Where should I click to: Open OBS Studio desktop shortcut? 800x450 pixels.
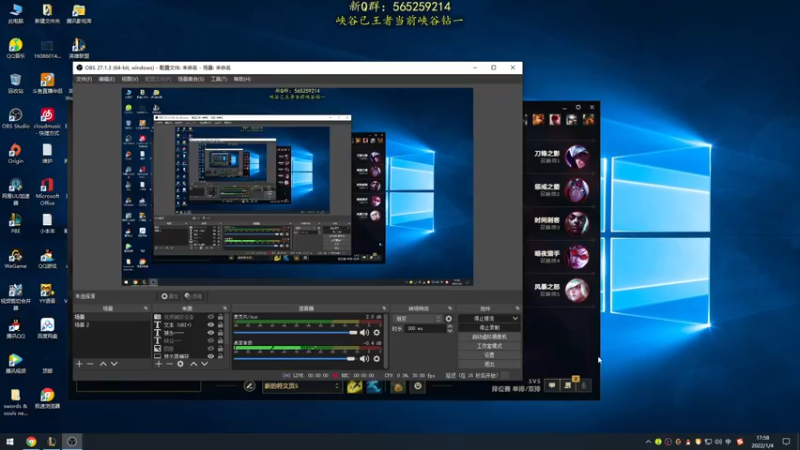tap(15, 118)
